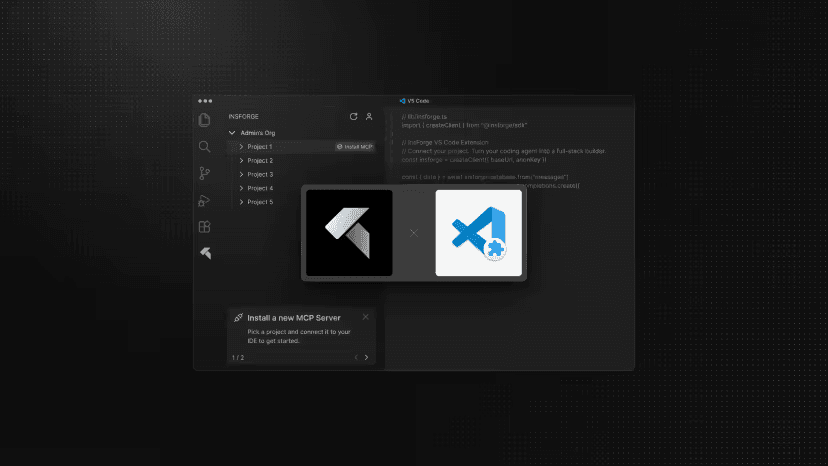Click the const insforge = createClient code line
This screenshot has height=466, width=828.
474,160
